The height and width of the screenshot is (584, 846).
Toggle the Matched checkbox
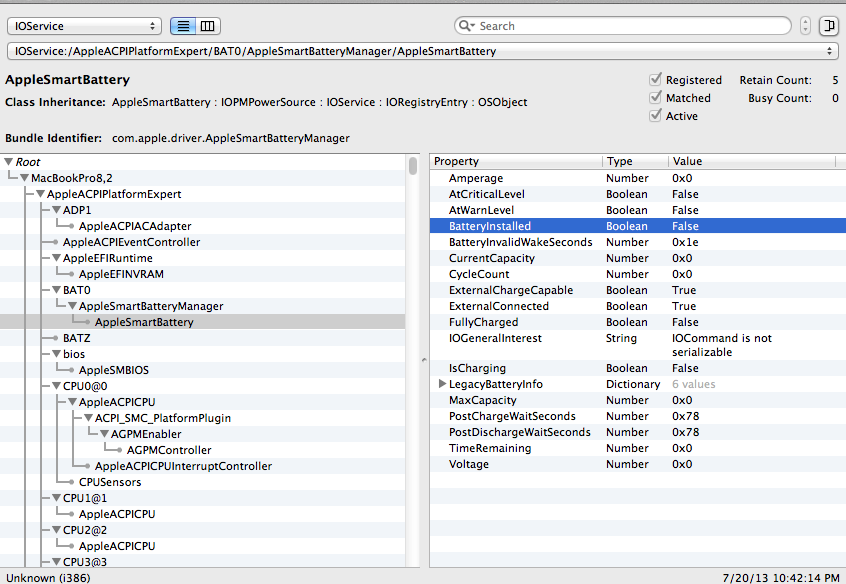tap(655, 98)
